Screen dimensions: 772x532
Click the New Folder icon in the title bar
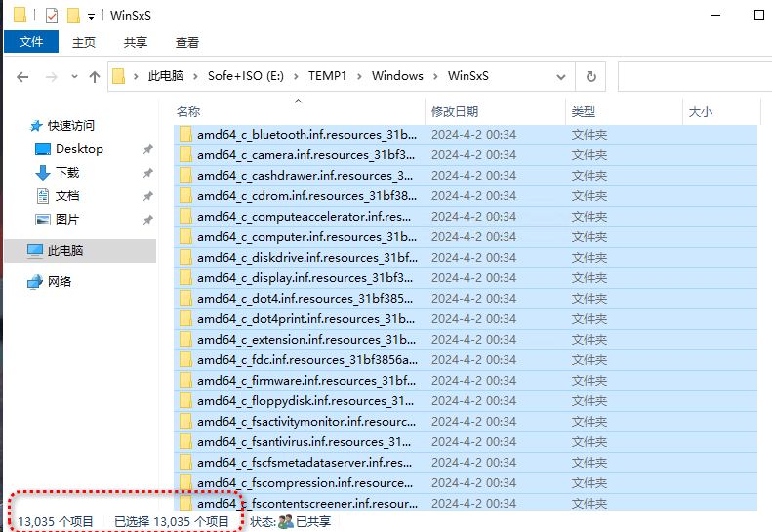[73, 16]
